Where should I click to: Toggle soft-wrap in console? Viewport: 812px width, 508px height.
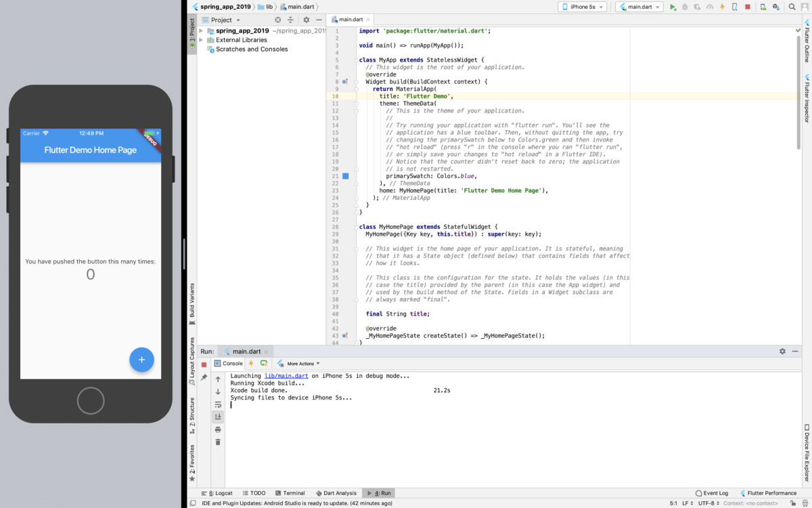coord(218,404)
